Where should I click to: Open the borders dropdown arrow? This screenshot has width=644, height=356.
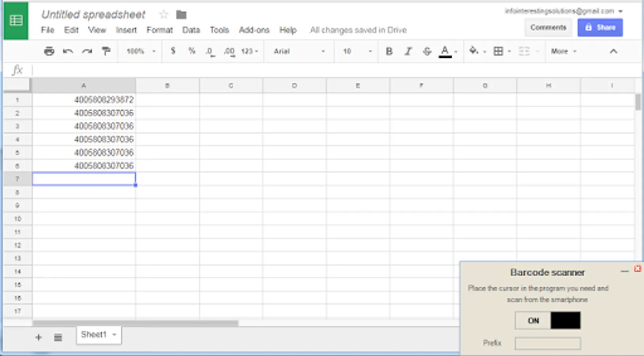coord(509,51)
